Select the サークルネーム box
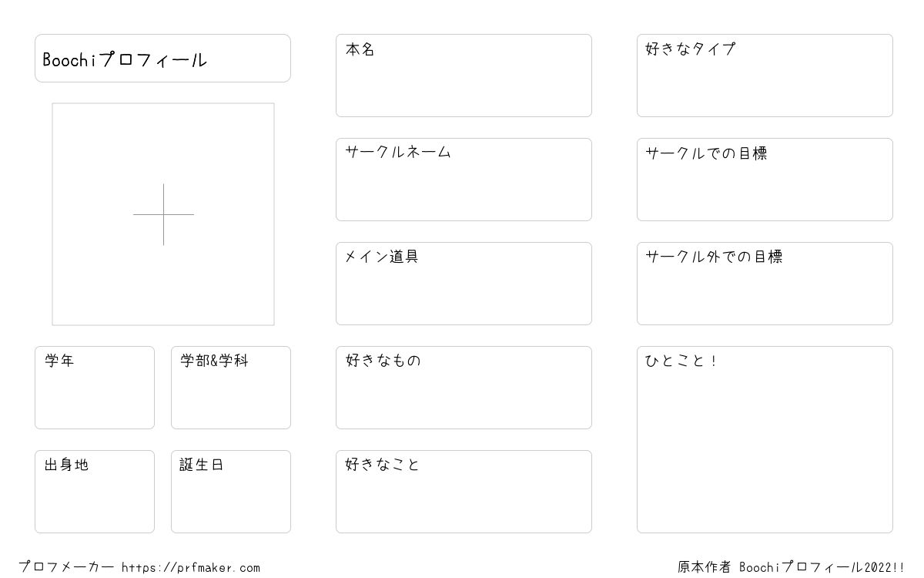 click(464, 180)
